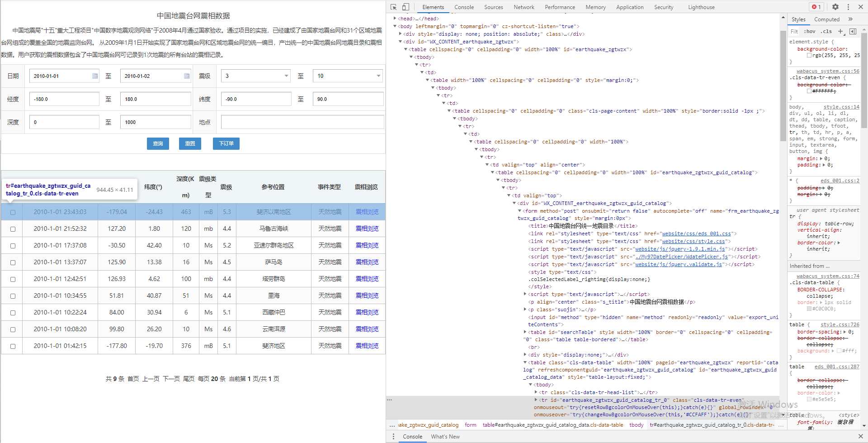
Task: Add a new style rule with plus icon
Action: (x=840, y=31)
